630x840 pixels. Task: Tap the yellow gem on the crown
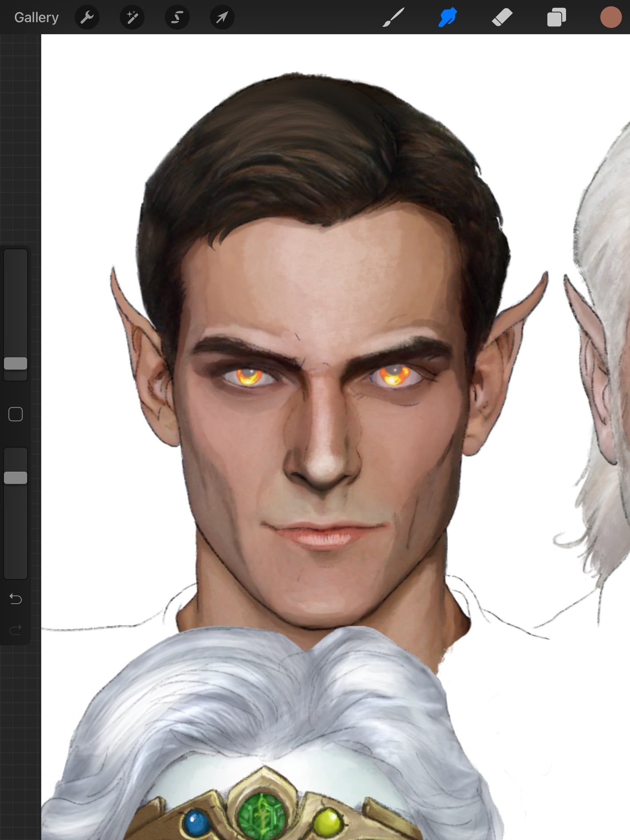(328, 822)
